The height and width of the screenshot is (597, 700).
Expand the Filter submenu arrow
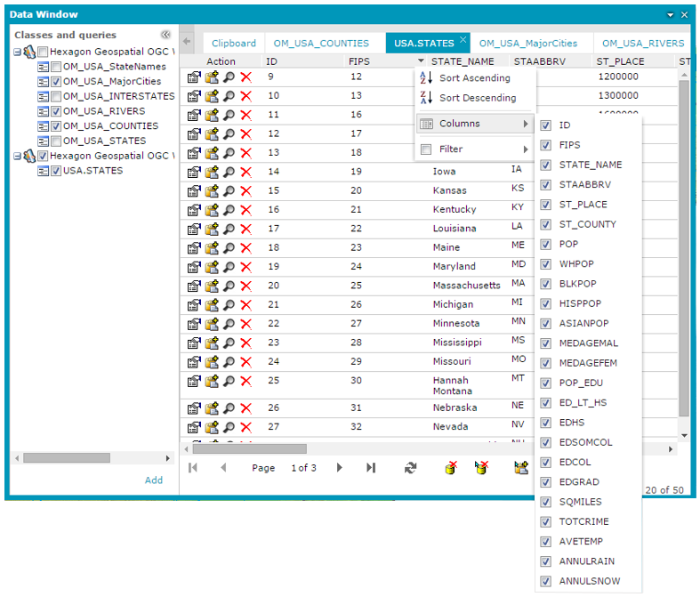526,149
